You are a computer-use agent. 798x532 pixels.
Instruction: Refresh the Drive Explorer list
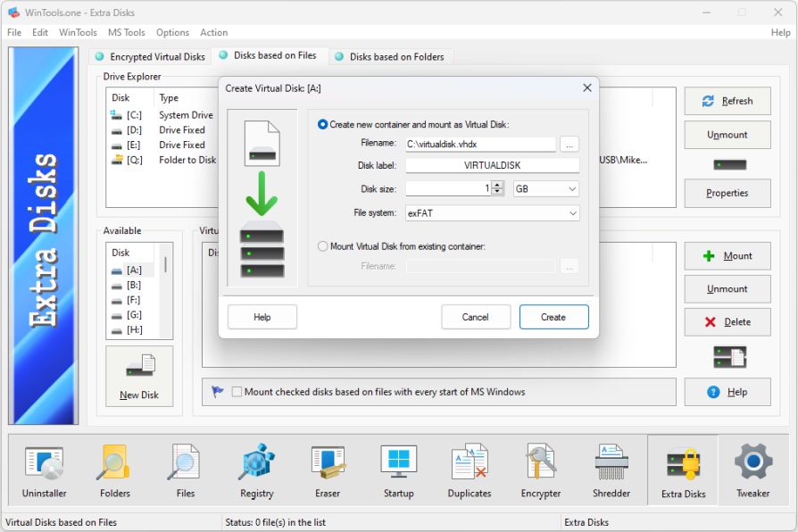(x=727, y=101)
